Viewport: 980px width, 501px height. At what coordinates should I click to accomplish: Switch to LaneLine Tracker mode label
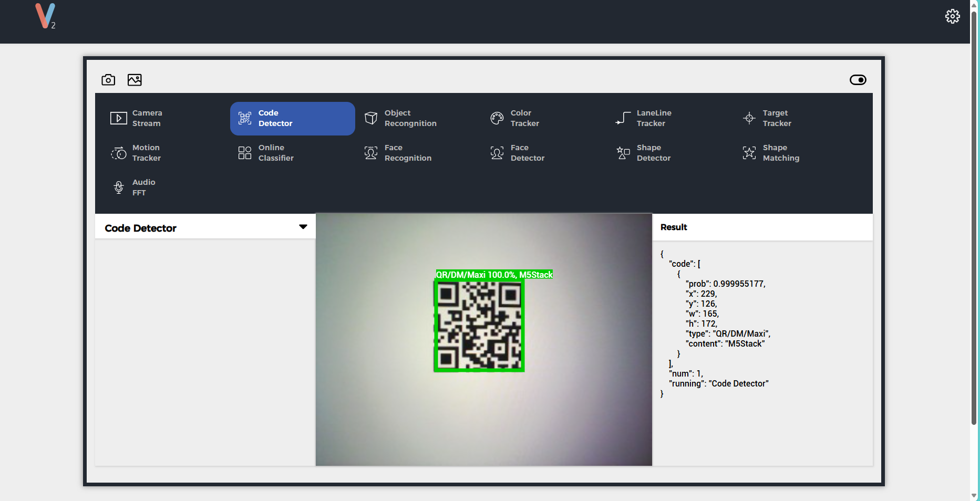click(654, 118)
